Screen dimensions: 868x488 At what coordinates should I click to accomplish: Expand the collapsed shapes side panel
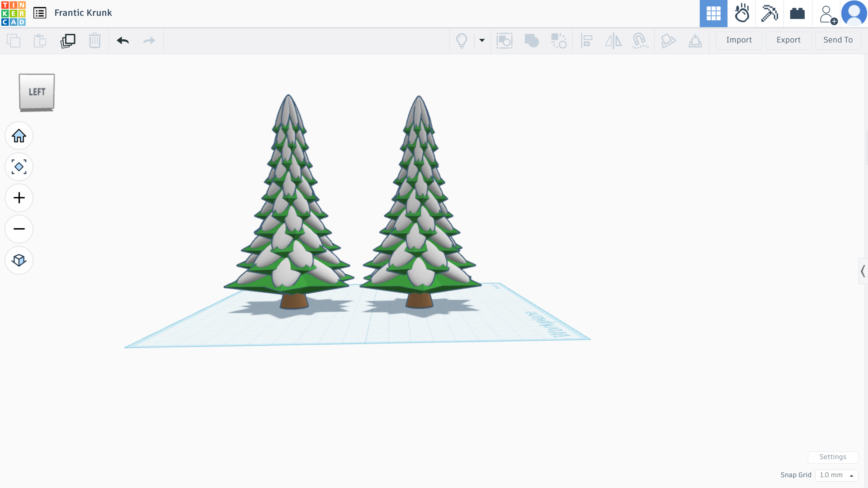click(x=863, y=271)
